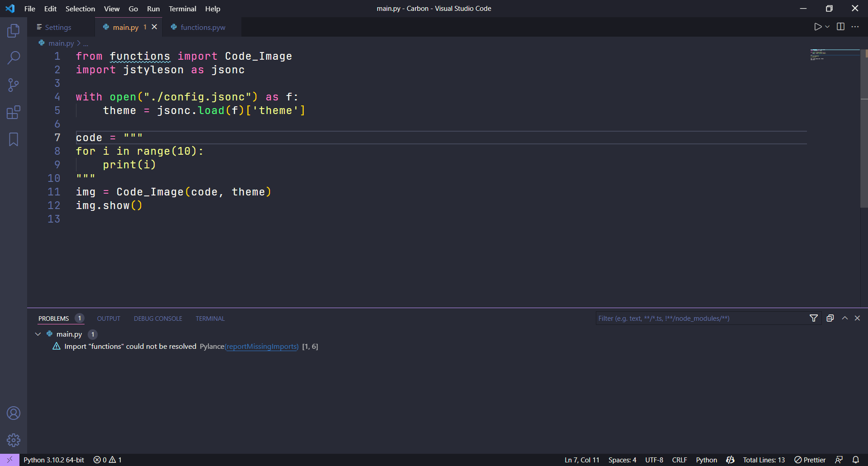Close the bottom panel
The width and height of the screenshot is (868, 466).
(857, 318)
